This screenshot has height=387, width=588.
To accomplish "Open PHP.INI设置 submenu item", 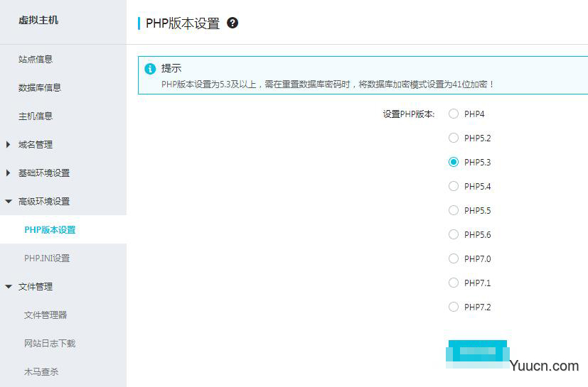I will click(47, 258).
